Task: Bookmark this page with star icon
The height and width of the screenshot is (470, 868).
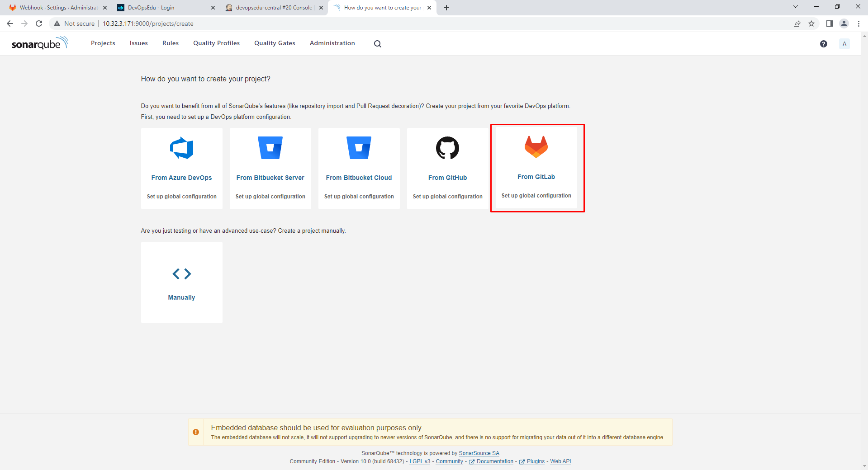Action: pos(811,23)
